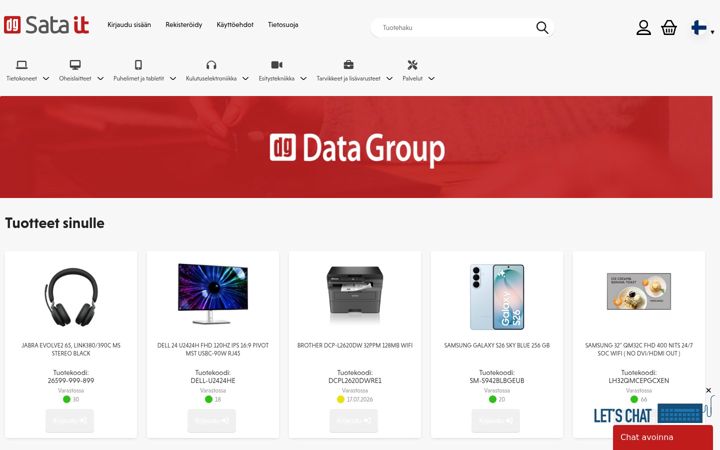
Task: Click the add button under Dell monitor
Action: 212,421
